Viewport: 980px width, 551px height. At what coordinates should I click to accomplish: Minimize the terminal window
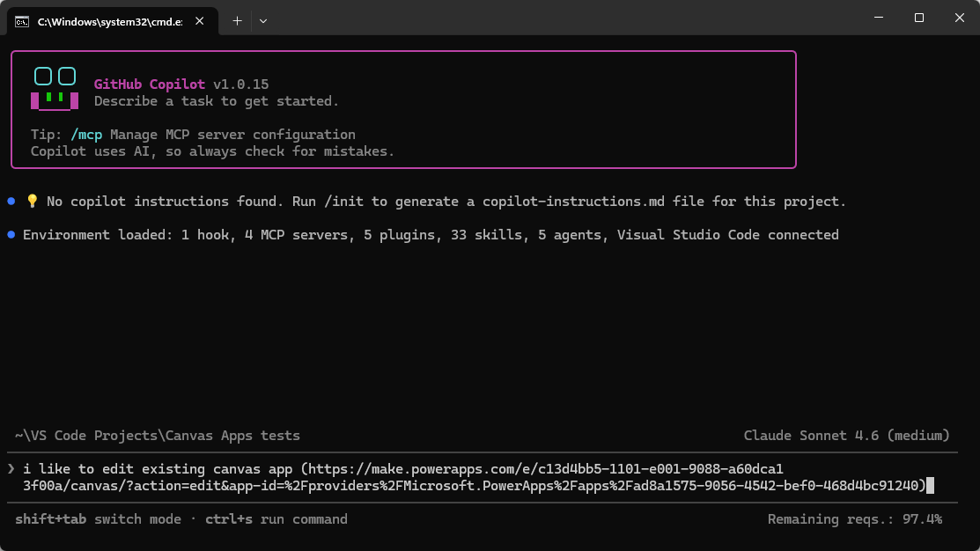(x=878, y=18)
